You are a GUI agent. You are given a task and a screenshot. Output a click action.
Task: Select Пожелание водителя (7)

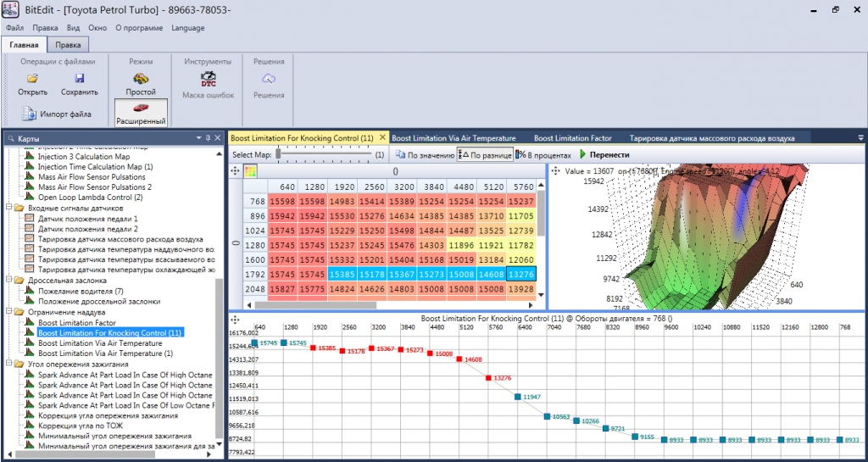pyautogui.click(x=81, y=291)
